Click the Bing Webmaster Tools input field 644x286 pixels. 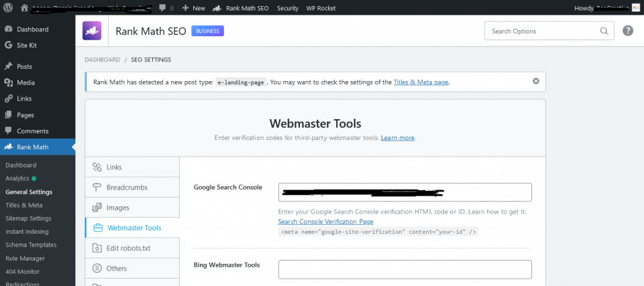(405, 269)
